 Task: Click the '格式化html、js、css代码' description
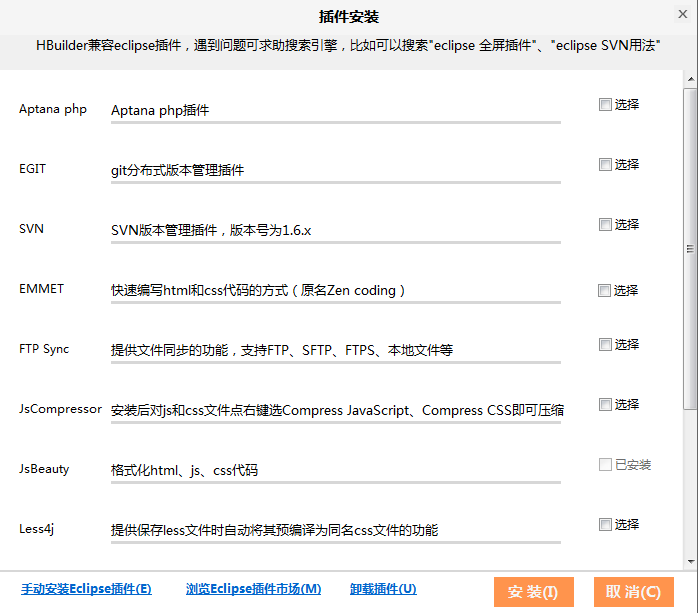pos(184,470)
